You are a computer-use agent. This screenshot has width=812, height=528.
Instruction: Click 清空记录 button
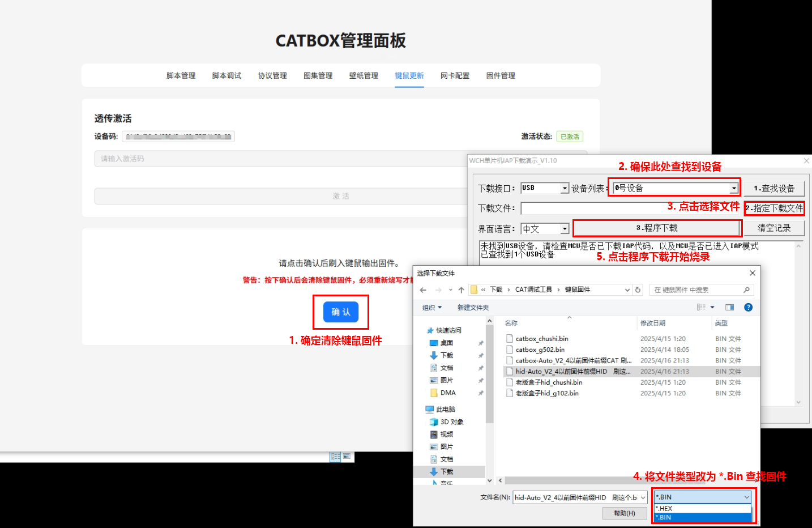tap(774, 228)
